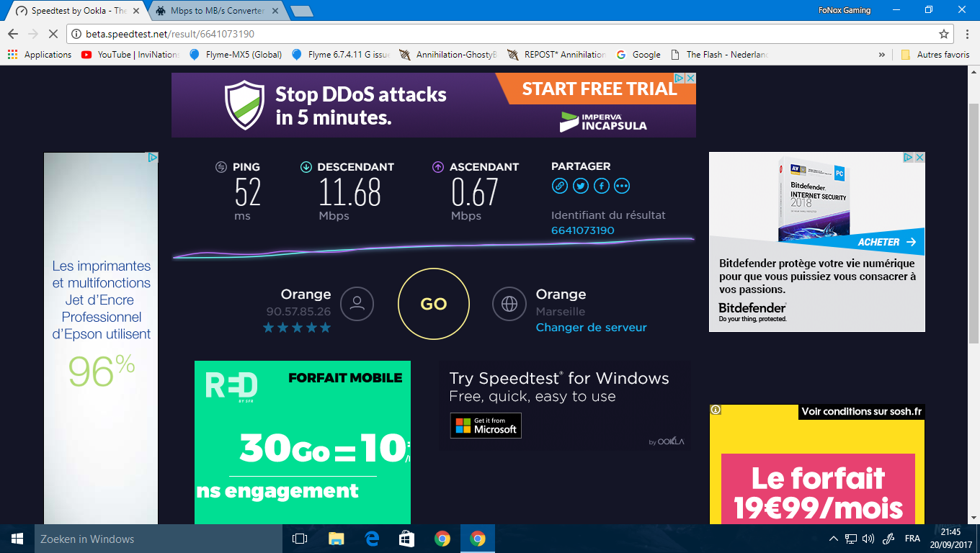View site information for beta.speedtest.net
980x553 pixels.
coord(76,34)
